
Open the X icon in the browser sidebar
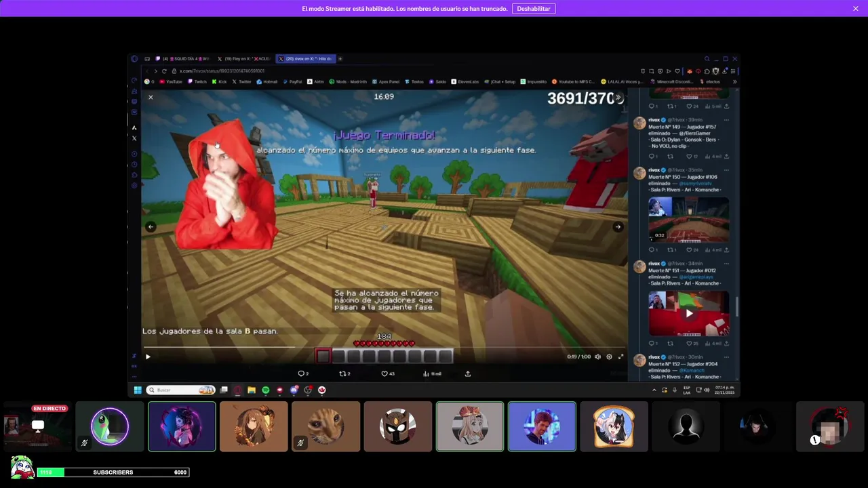point(134,138)
